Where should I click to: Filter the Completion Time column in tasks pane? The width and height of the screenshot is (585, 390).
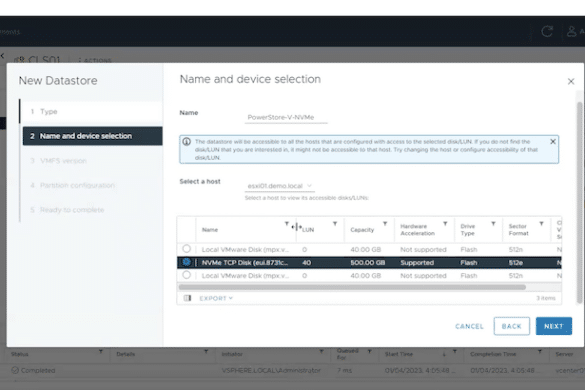pos(539,352)
